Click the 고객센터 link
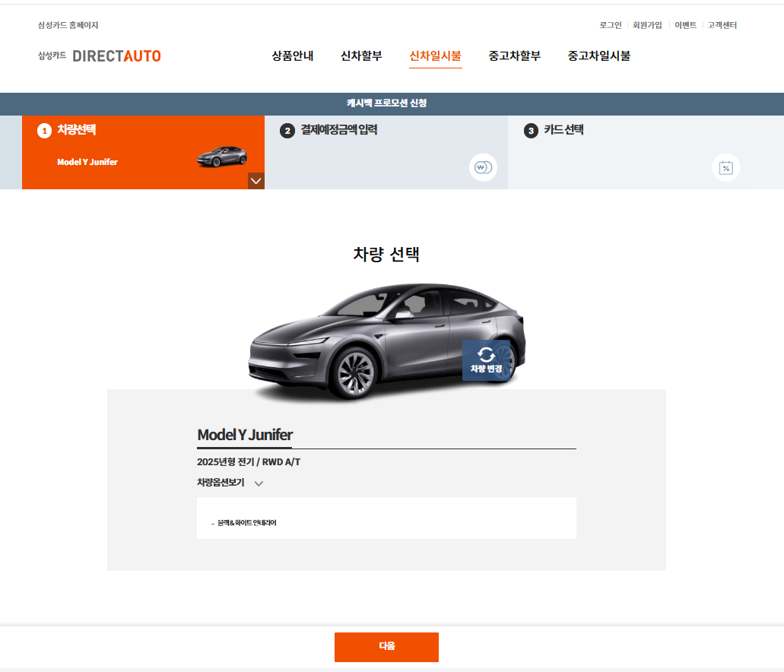784x672 pixels. coord(722,25)
